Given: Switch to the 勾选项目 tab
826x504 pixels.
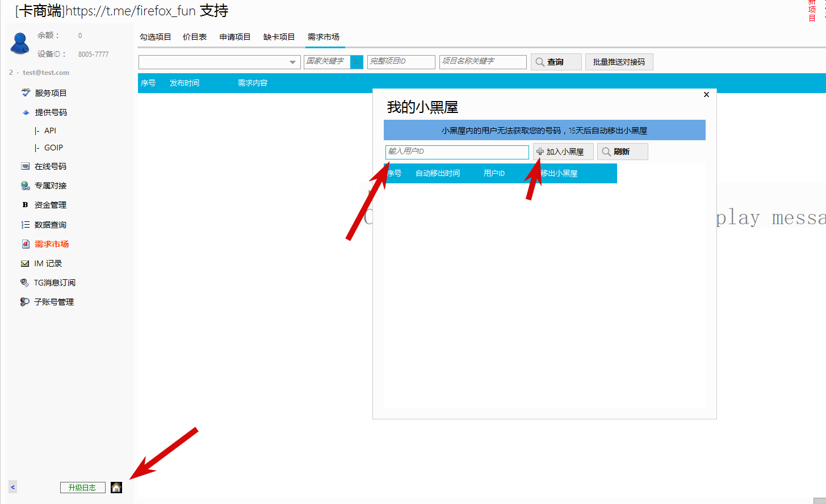Looking at the screenshot, I should tap(156, 37).
